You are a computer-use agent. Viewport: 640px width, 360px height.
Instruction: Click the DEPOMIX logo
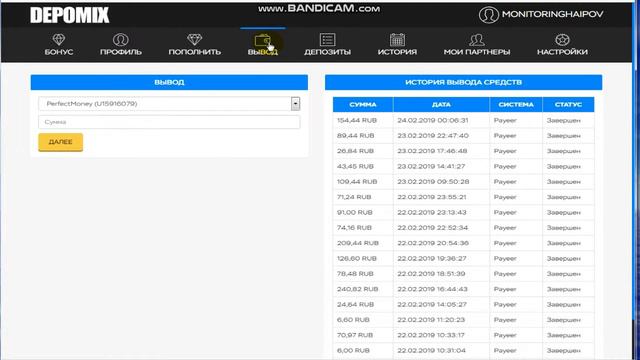(x=69, y=15)
